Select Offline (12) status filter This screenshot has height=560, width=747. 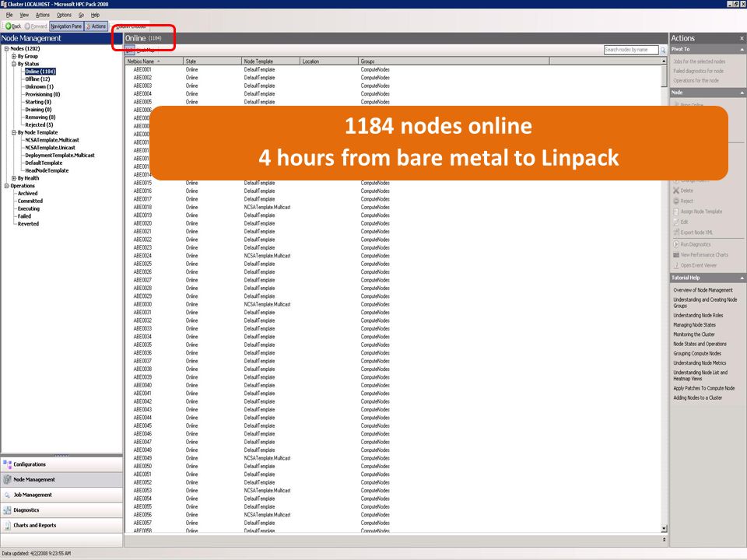37,79
